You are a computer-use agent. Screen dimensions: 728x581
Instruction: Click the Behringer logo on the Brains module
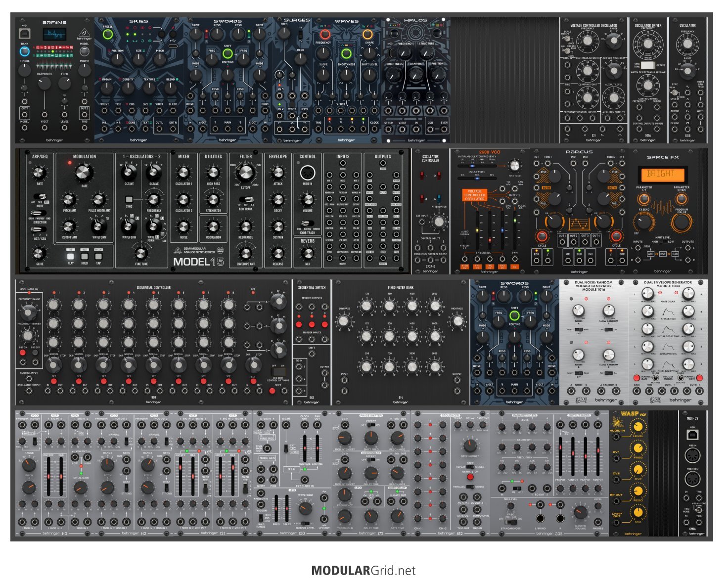84,34
